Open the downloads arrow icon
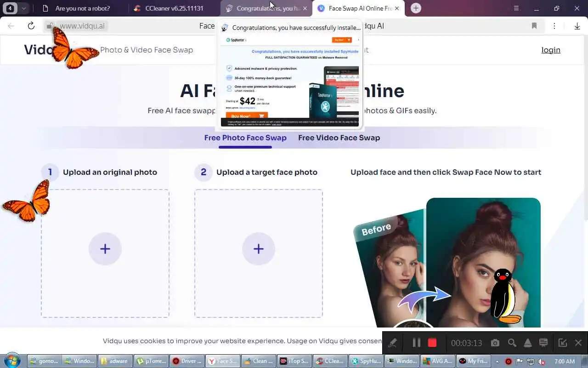Viewport: 588px width, 368px height. point(577,26)
